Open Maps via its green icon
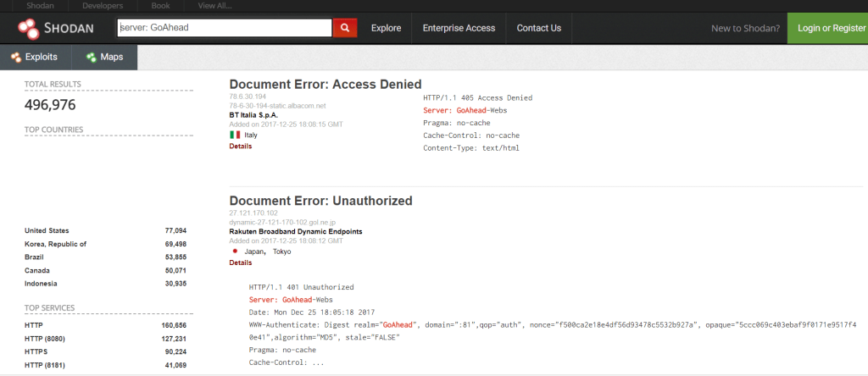 tap(92, 57)
